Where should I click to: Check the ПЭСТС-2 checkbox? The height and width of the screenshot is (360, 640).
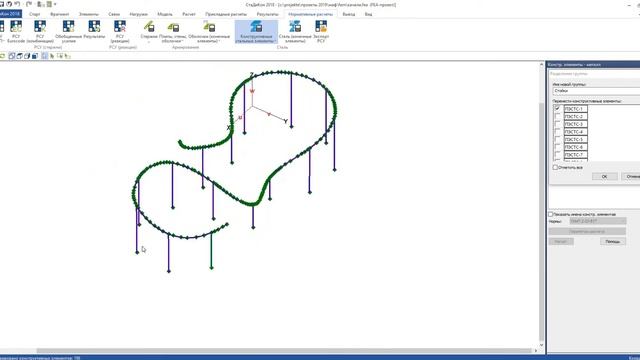(x=558, y=116)
